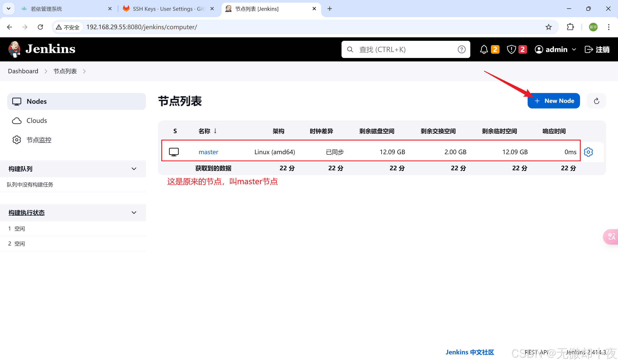Image resolution: width=618 pixels, height=364 pixels.
Task: Click the refresh status icon beside New Node
Action: [596, 101]
